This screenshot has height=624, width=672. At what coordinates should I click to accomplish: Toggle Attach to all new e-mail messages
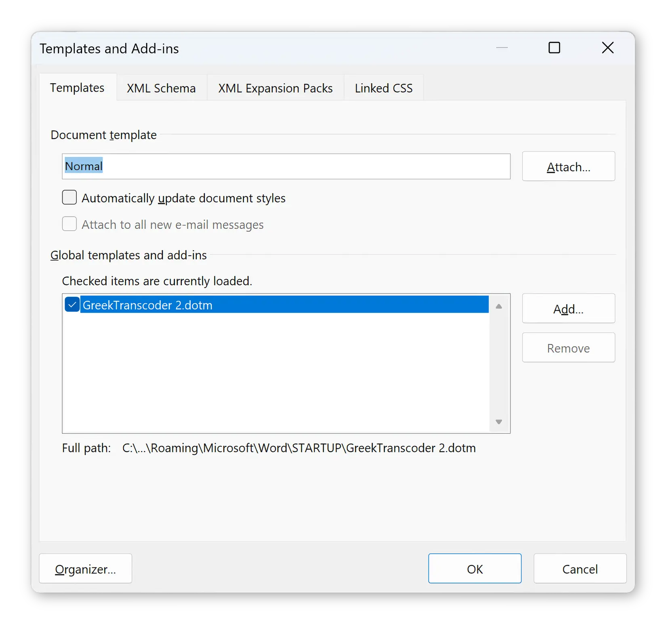pyautogui.click(x=69, y=224)
